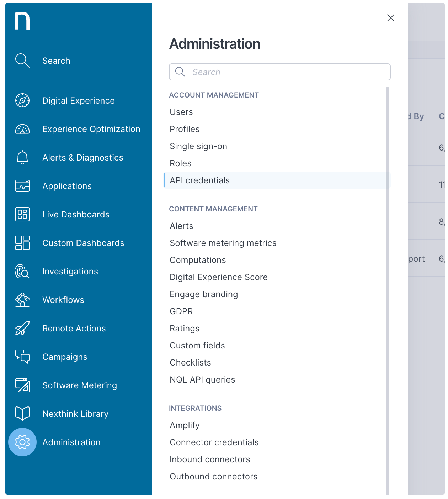Open Software metering metrics
Screen dimensions: 448x499
click(x=223, y=243)
